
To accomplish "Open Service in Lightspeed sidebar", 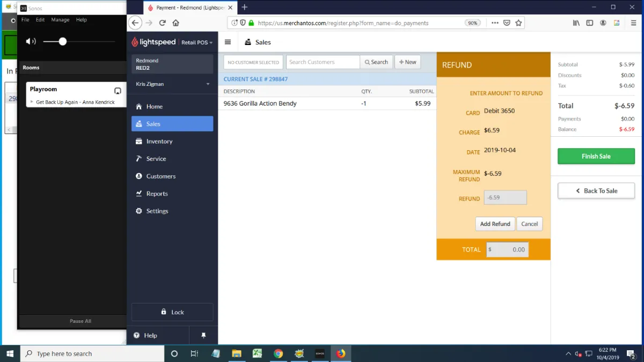I will 172,159.
